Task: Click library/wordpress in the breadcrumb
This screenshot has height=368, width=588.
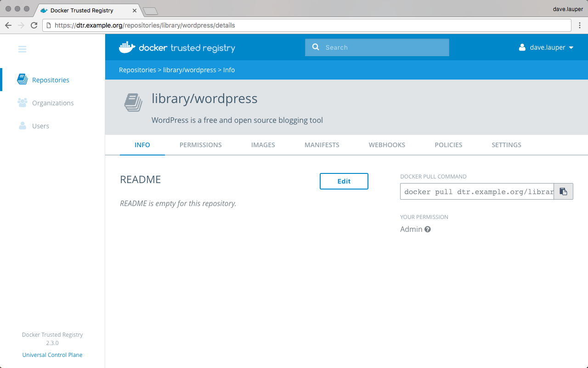Action: tap(189, 70)
